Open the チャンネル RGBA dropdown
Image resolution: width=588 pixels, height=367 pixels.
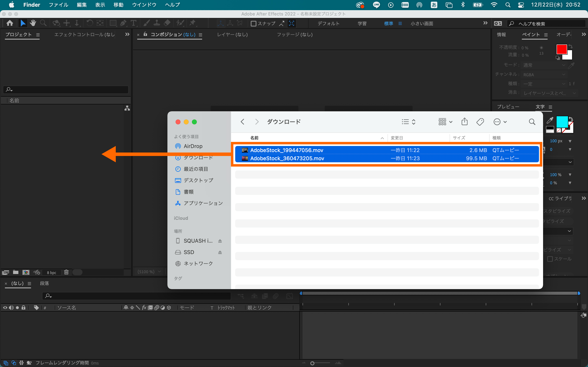pos(544,74)
